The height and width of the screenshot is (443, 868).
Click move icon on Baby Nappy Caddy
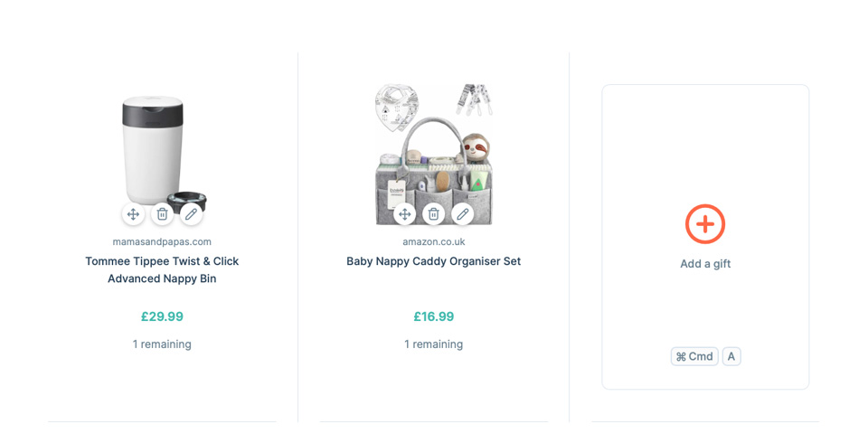[x=404, y=214]
